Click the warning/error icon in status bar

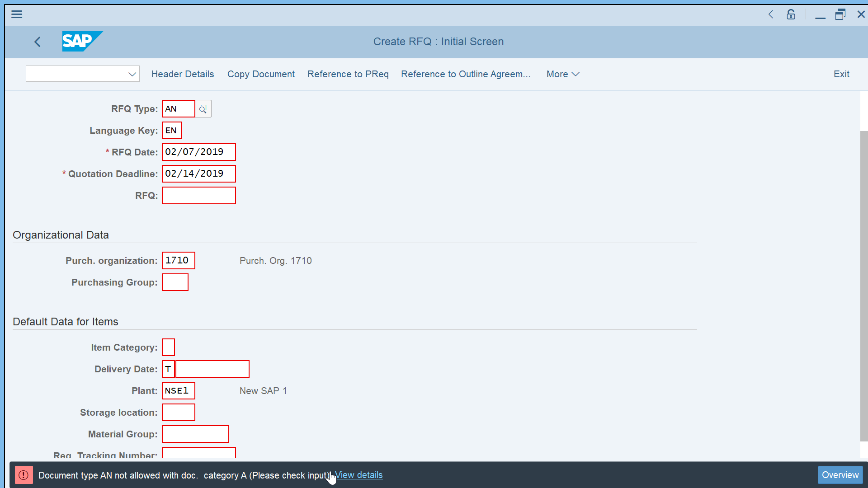(x=23, y=475)
